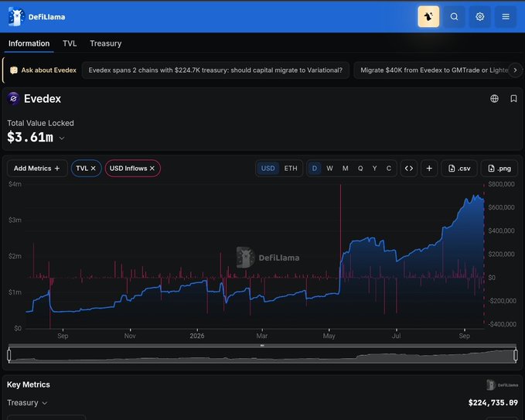Add chart to dashboard plus icon

[x=429, y=168]
